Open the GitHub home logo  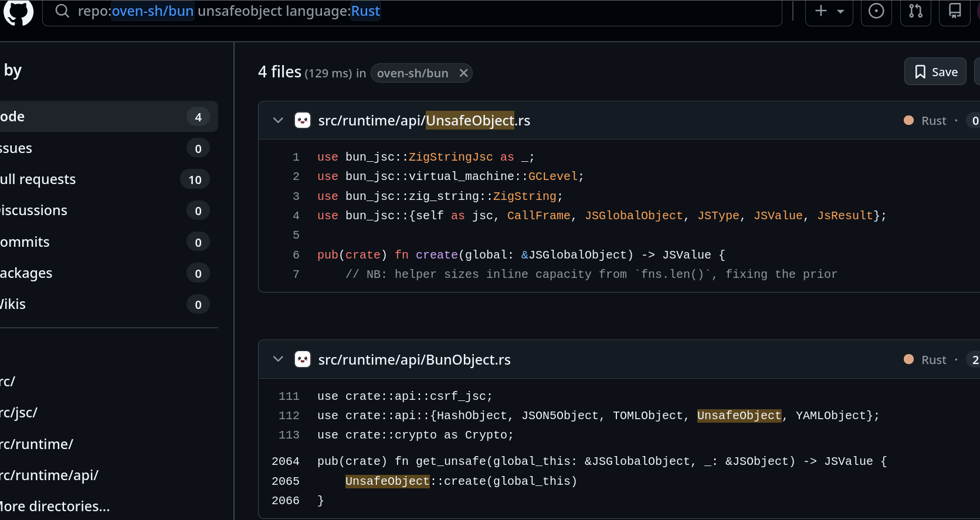[18, 12]
